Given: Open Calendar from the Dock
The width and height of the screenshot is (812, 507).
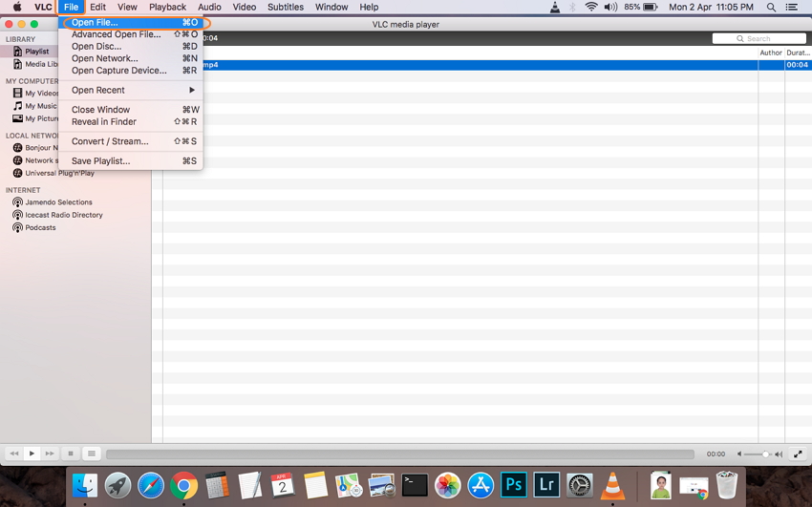Looking at the screenshot, I should pos(283,485).
